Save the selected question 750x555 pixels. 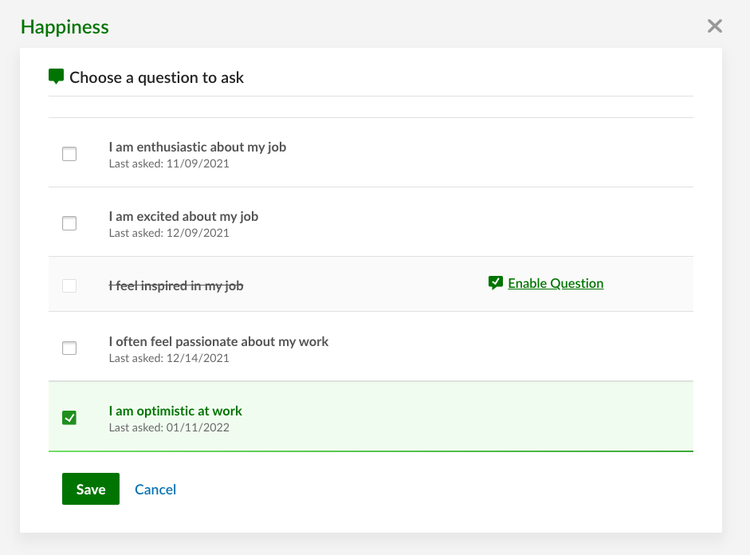pyautogui.click(x=91, y=489)
